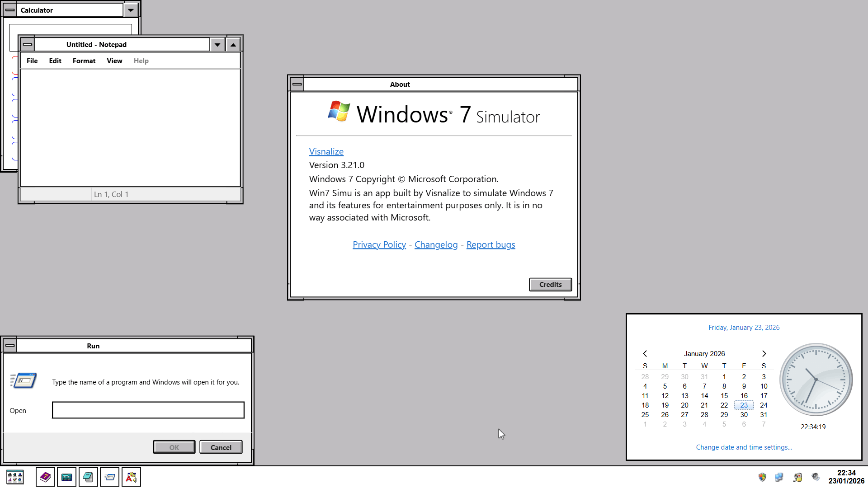
Task: Go to previous month in calendar
Action: pyautogui.click(x=645, y=353)
